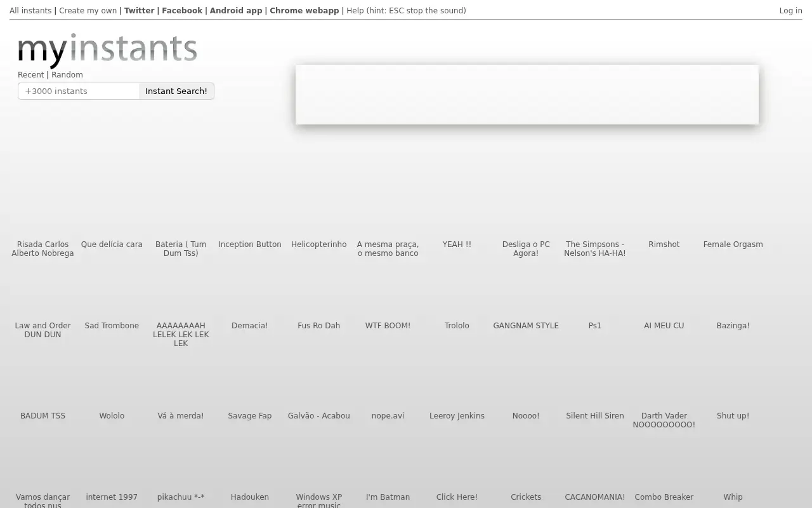
Task: Click the BADUM TSS label
Action: click(x=43, y=416)
